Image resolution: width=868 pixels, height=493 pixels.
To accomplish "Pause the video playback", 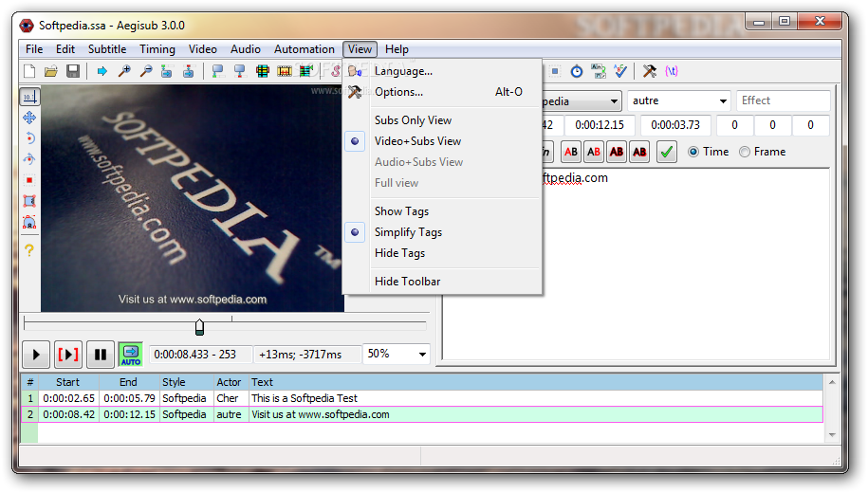I will tap(101, 355).
